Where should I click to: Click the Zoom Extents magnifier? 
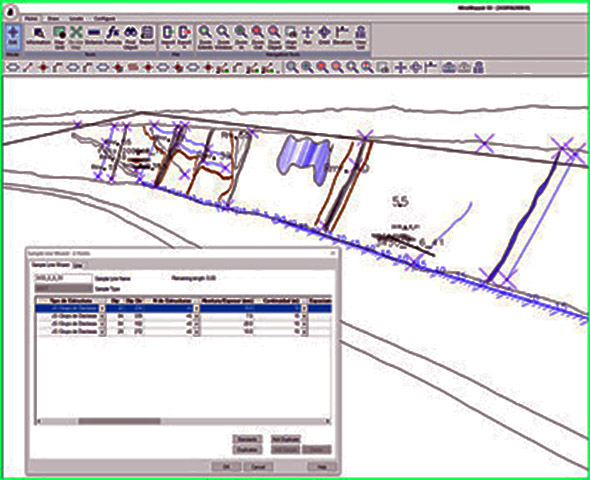point(205,37)
